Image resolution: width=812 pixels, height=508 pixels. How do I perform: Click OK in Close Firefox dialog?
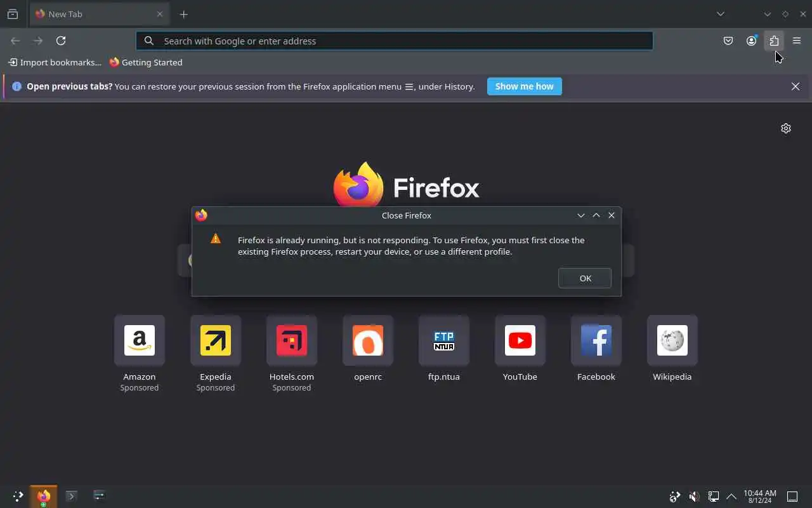(x=585, y=278)
